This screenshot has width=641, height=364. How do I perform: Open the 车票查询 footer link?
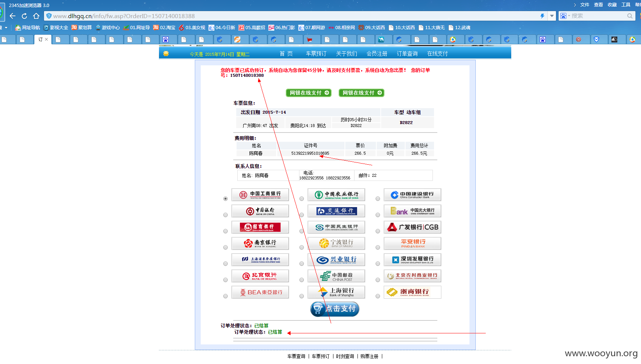click(296, 356)
